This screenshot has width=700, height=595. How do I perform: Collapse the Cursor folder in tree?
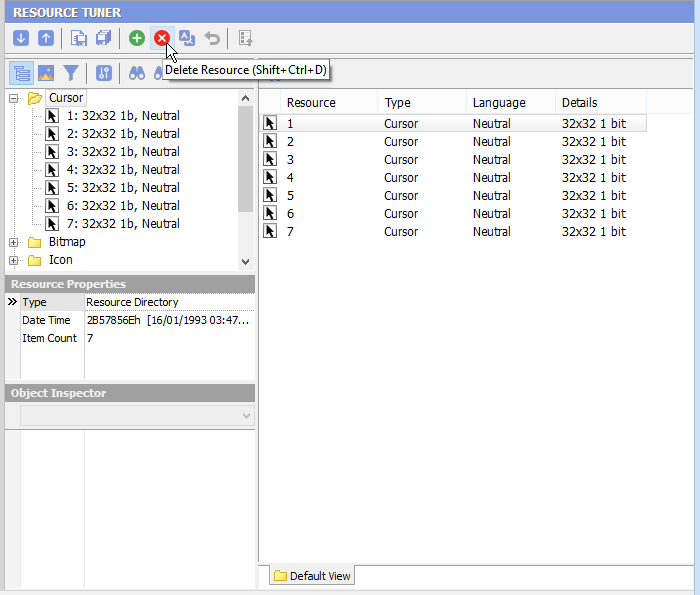(14, 98)
